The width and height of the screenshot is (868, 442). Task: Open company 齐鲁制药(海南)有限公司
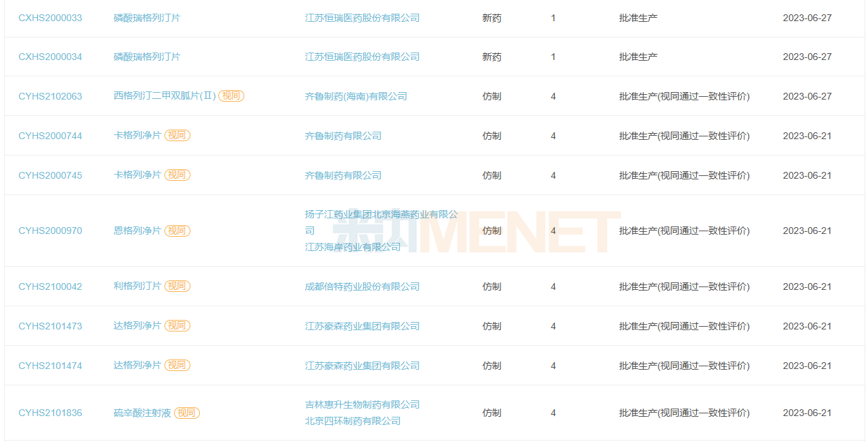click(x=356, y=96)
